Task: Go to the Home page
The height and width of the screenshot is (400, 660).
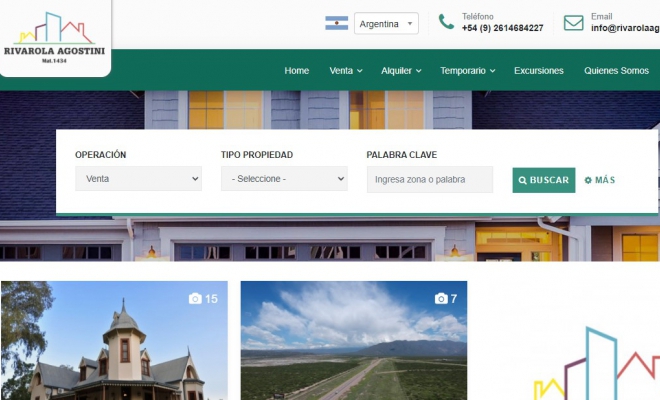Action: coord(296,71)
